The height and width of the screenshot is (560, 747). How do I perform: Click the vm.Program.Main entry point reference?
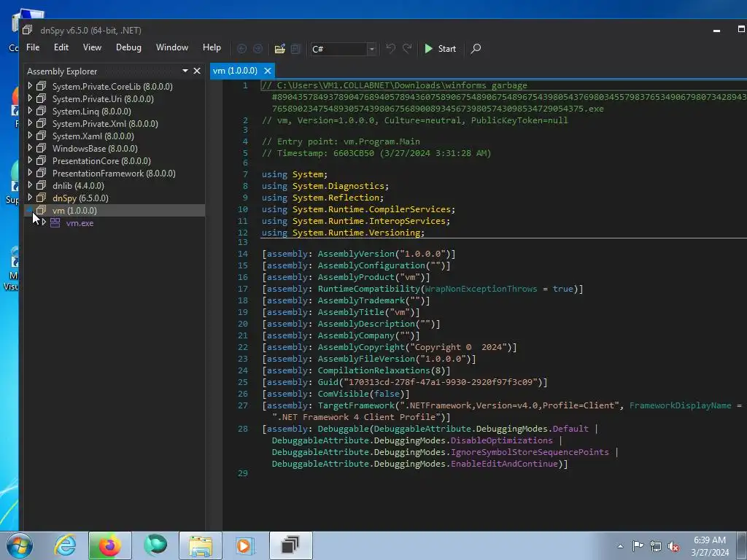[x=382, y=141]
